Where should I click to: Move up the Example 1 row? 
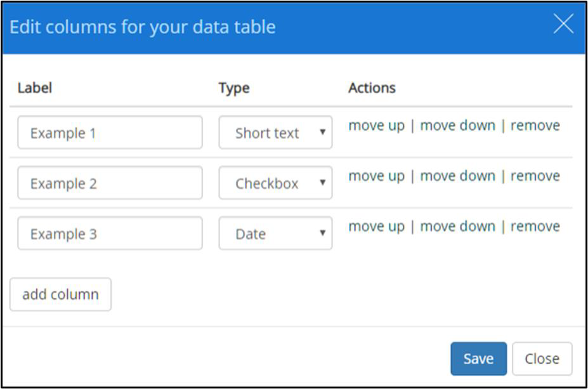click(377, 126)
